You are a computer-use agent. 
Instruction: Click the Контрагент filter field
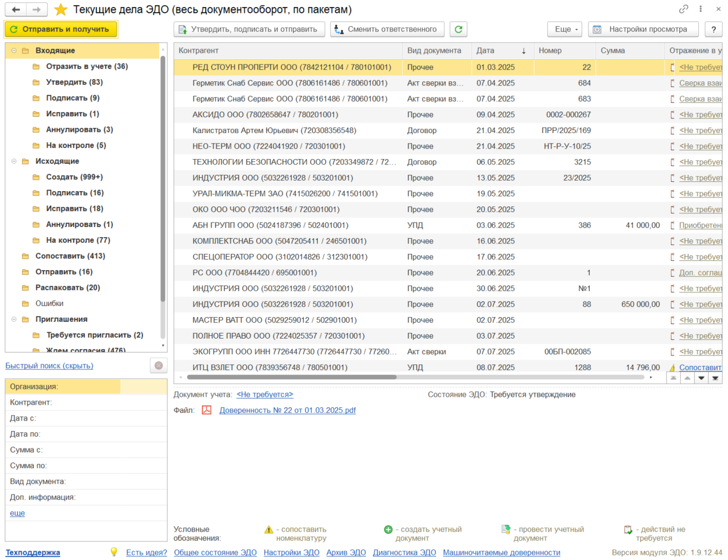[x=86, y=402]
